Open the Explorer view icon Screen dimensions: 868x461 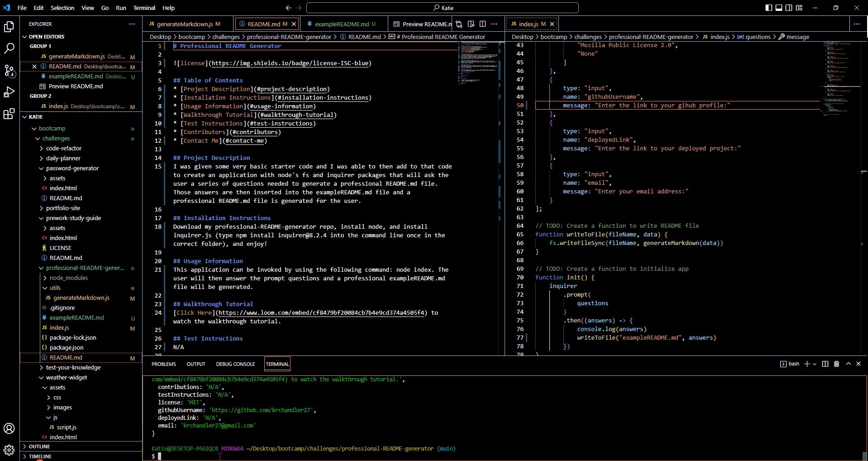9,27
